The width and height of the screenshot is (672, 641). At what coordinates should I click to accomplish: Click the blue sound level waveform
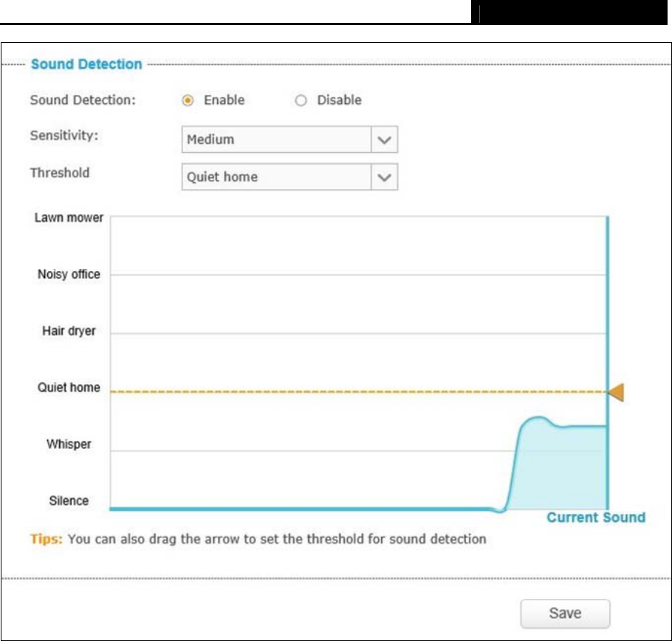561,465
